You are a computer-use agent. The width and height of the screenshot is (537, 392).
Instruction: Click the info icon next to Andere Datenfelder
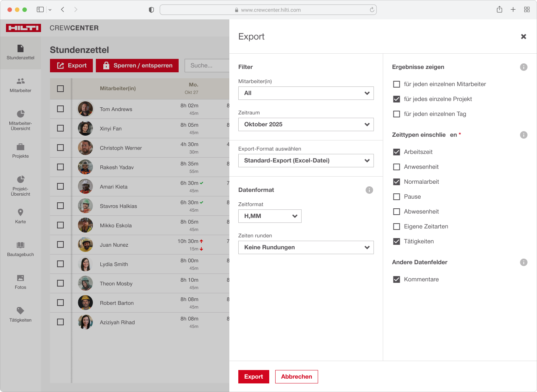click(524, 262)
